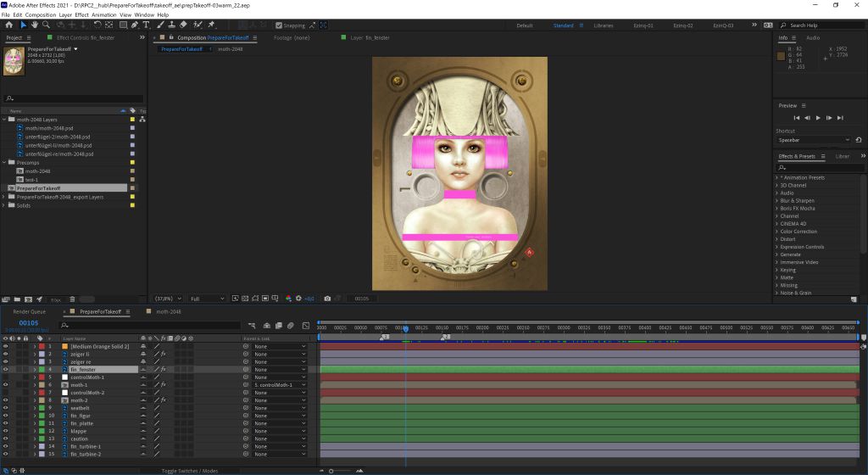
Task: Hide the fin_figur layer
Action: point(6,416)
